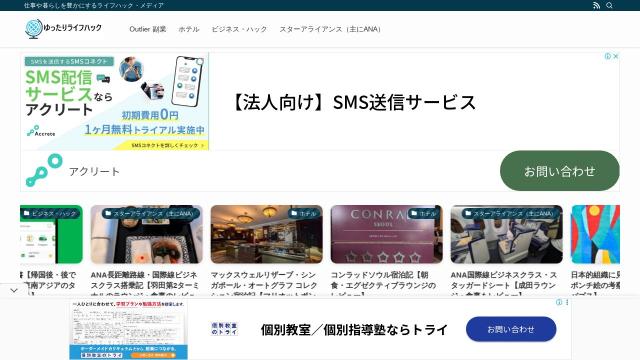Open the ビジネス・ハック menu item

pos(239,29)
